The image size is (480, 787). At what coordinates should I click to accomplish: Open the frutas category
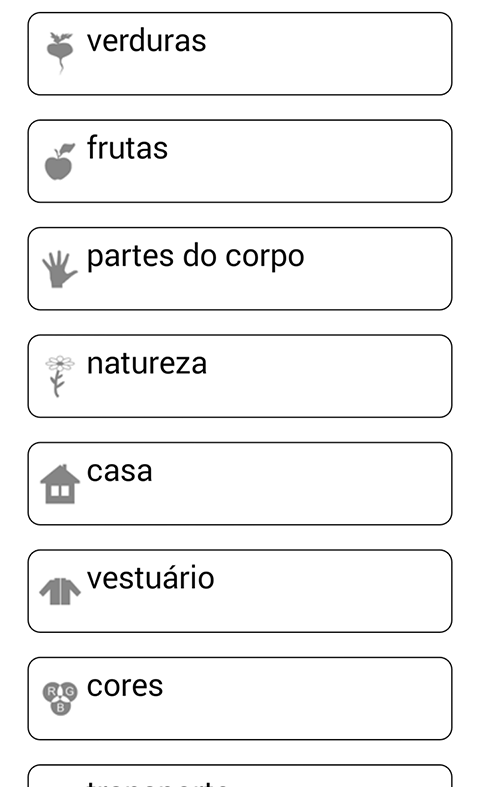pyautogui.click(x=240, y=161)
